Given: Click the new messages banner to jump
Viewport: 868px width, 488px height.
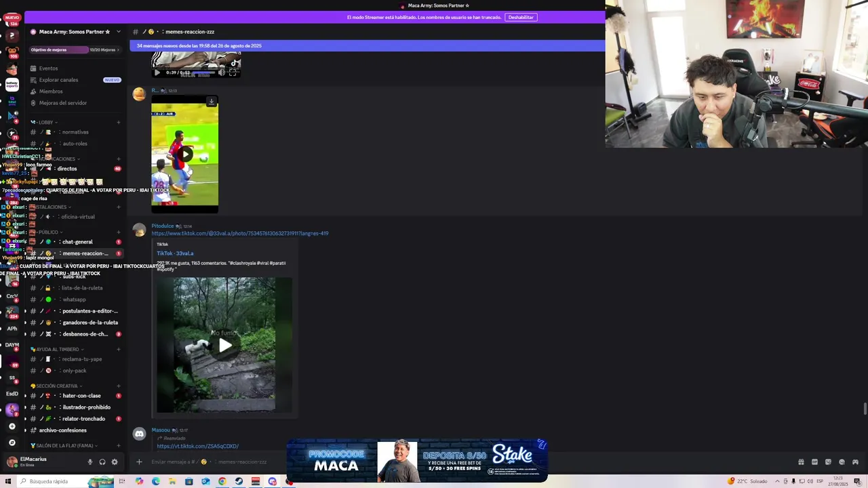Looking at the screenshot, I should coord(367,46).
